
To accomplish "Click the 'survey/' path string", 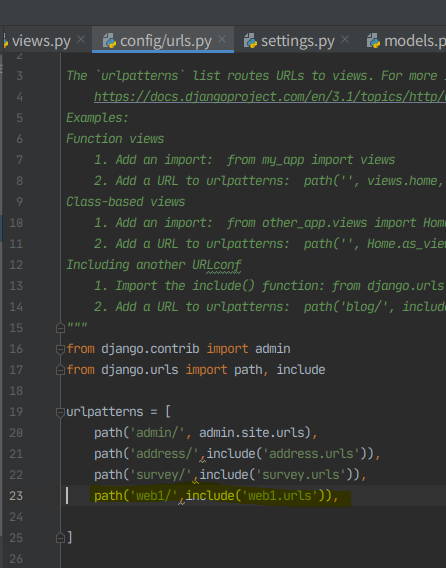I will (161, 475).
